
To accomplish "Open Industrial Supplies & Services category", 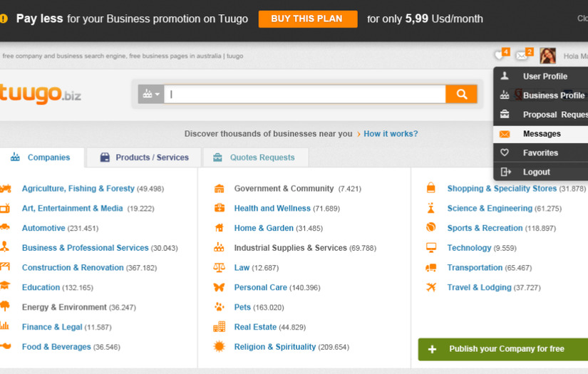I will point(291,248).
